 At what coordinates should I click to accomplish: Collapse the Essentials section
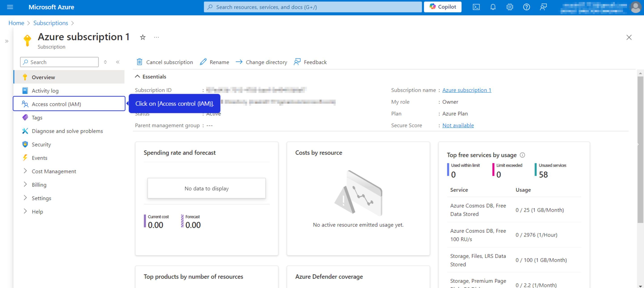coord(137,77)
